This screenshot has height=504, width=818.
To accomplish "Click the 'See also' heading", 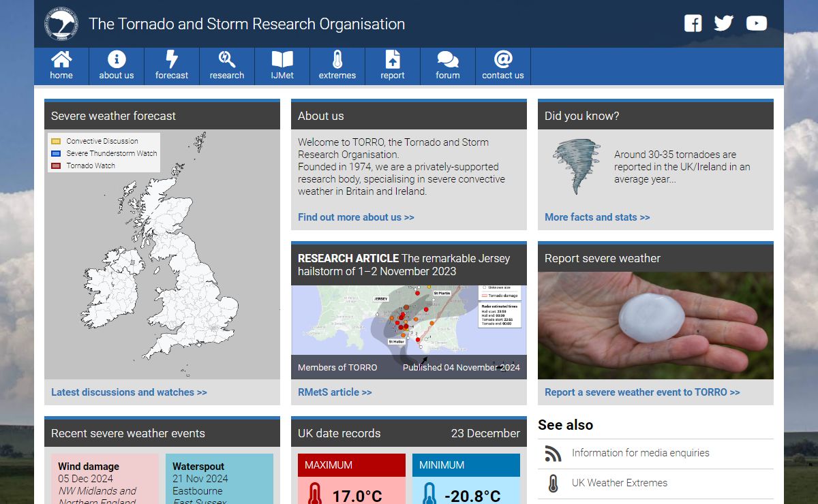I will click(x=566, y=425).
